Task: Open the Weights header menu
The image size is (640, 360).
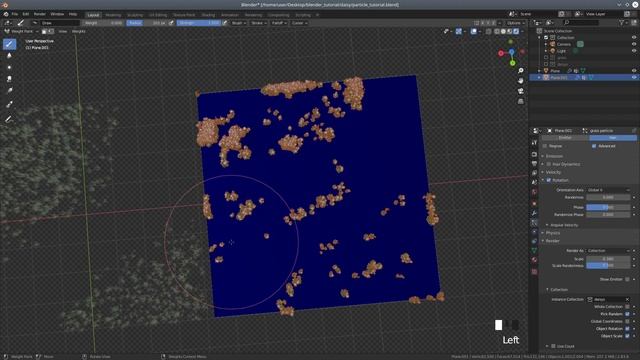Action: click(x=78, y=31)
